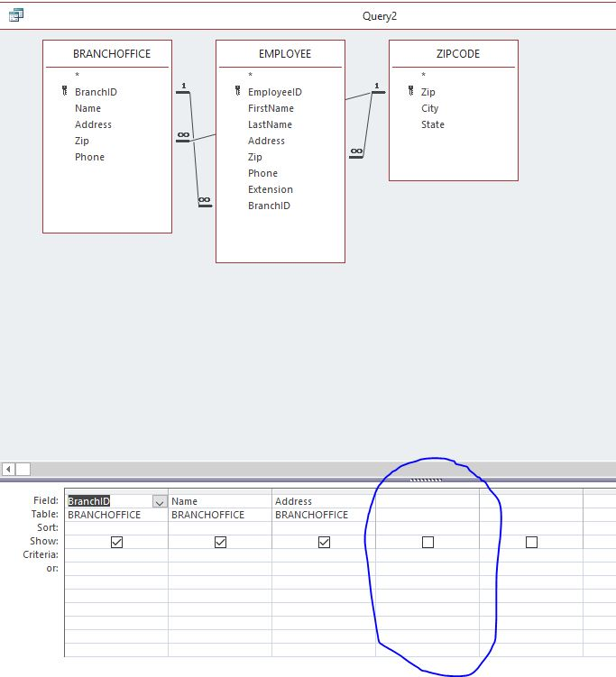
Task: Click EmployeeID field in EMPLOYEE table
Action: (x=275, y=92)
